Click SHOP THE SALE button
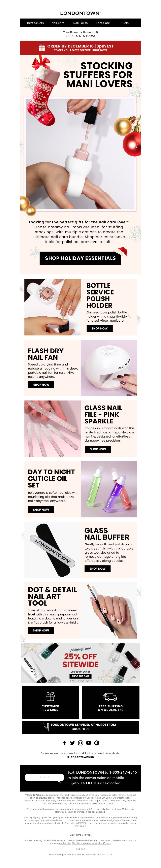This screenshot has width=161, height=868. click(80, 676)
